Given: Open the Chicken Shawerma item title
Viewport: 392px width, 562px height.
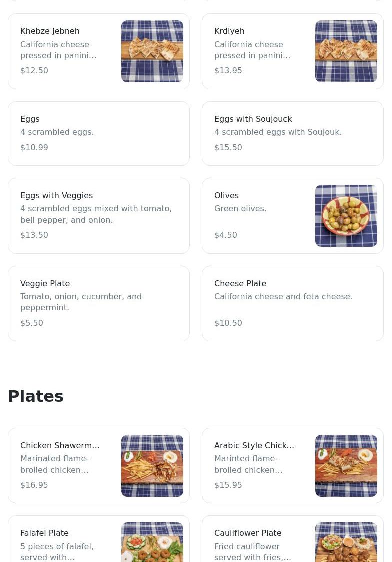Looking at the screenshot, I should click(60, 445).
